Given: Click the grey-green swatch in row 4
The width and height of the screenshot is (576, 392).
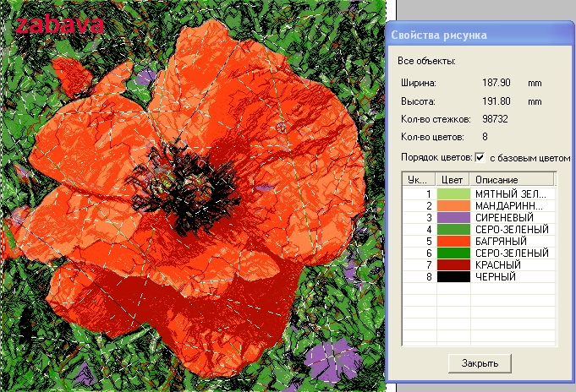Looking at the screenshot, I should pyautogui.click(x=453, y=230).
